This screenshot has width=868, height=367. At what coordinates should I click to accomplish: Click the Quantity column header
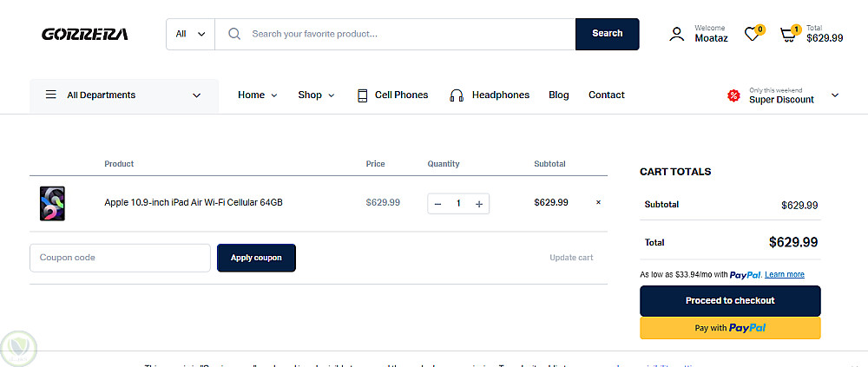click(x=444, y=164)
